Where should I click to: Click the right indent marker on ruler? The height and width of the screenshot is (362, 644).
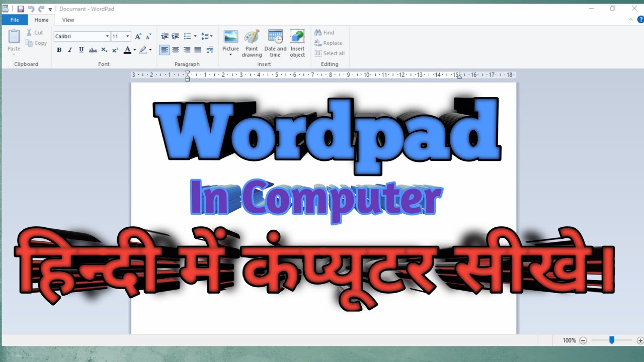pos(459,76)
